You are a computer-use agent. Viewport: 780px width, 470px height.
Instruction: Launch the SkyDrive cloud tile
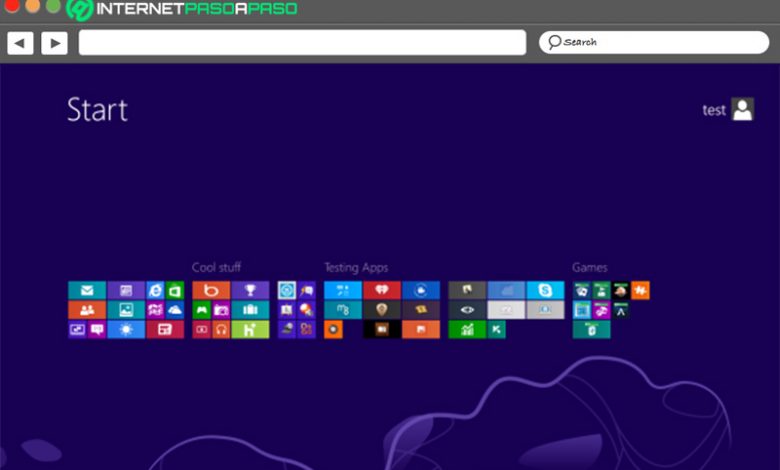[175, 310]
